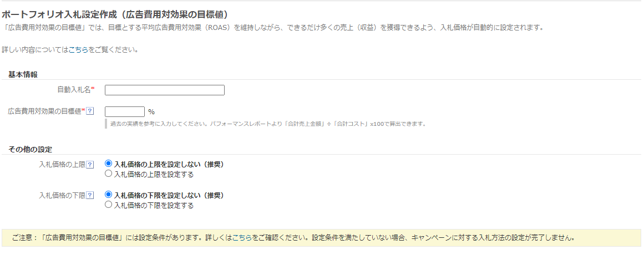Click the 入札価格の下限 row label
Viewport: 644px width, 260px height.
pos(62,196)
